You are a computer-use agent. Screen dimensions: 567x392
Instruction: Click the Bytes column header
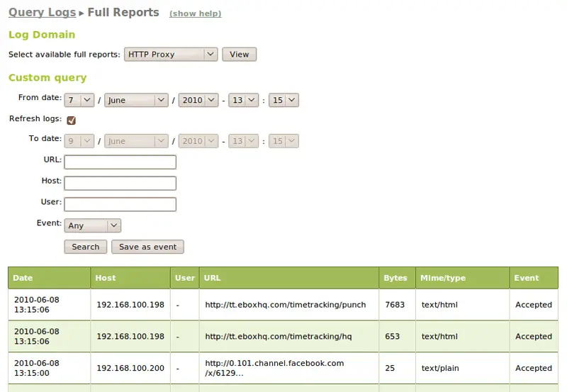397,278
